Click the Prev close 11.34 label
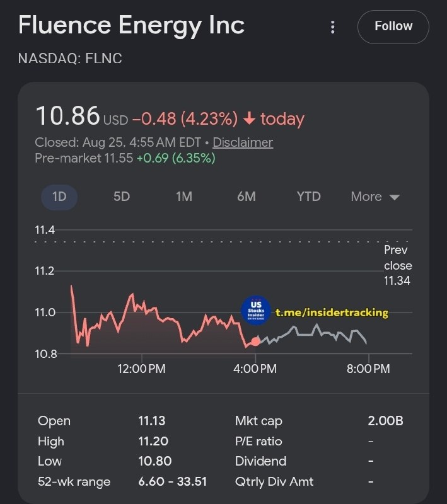Viewport: 447px width, 504px height. [397, 265]
